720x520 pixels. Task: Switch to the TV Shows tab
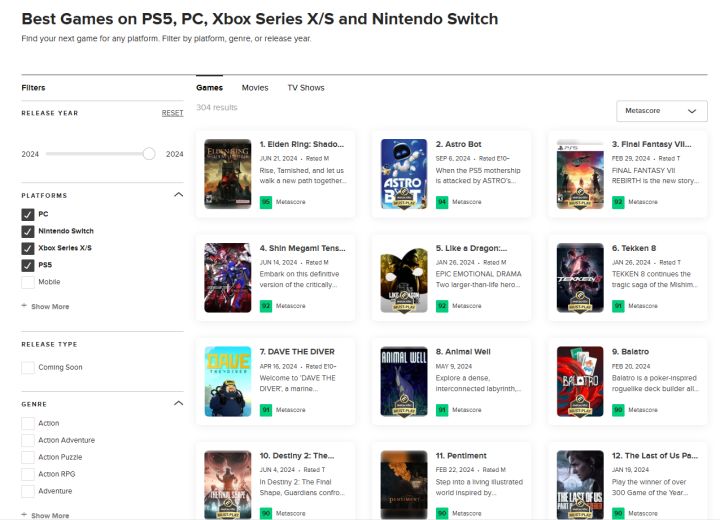click(x=306, y=88)
